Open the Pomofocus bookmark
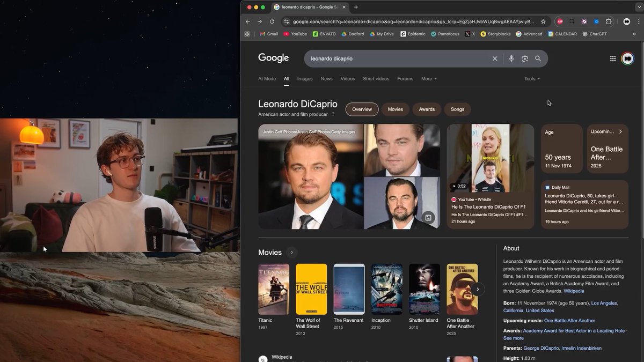 pos(446,34)
